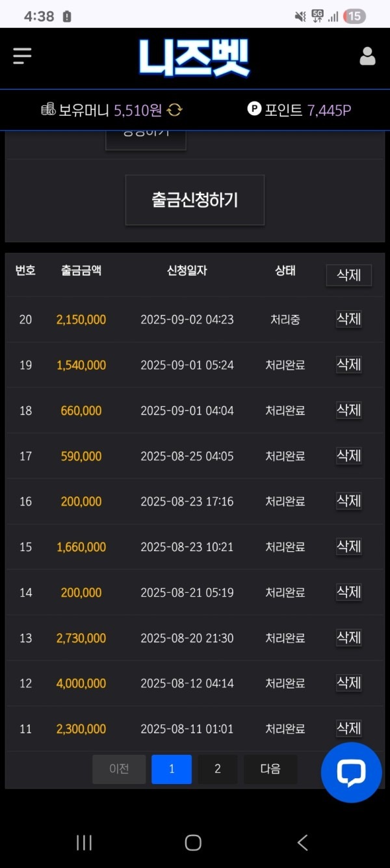Select page 1 in pagination
390x868 pixels.
pyautogui.click(x=172, y=769)
